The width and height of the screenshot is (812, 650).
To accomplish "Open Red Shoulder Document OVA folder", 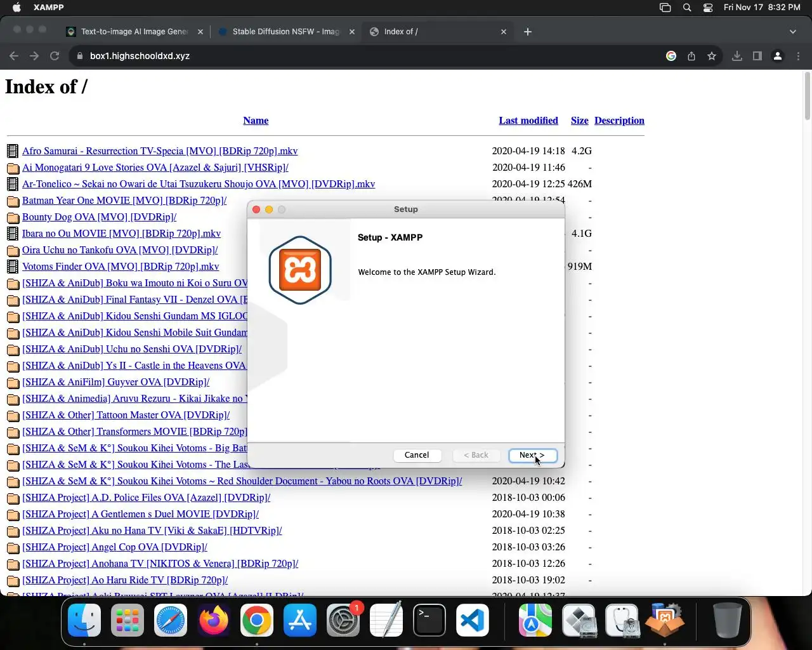I will (242, 481).
